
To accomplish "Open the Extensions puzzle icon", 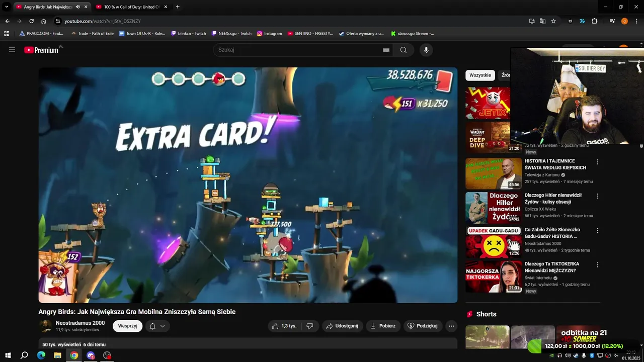I will tap(594, 21).
